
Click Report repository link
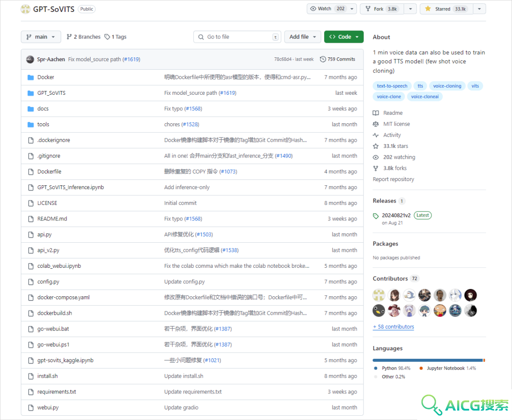393,179
